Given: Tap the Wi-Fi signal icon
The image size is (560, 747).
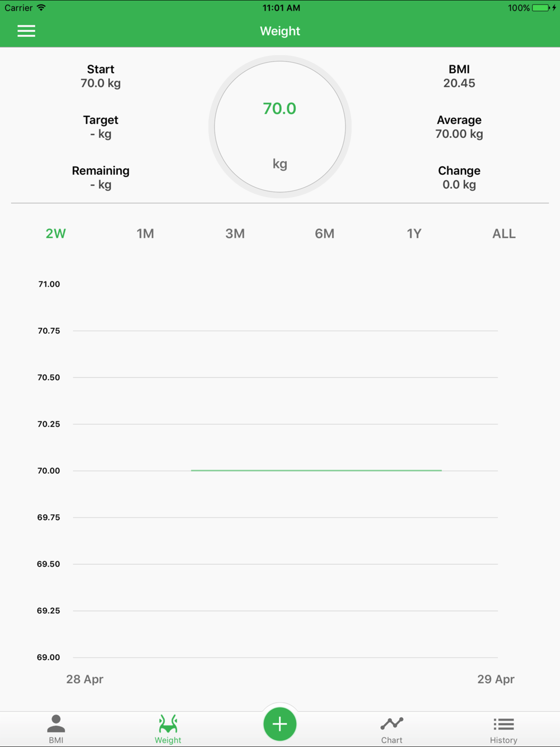Looking at the screenshot, I should click(41, 8).
